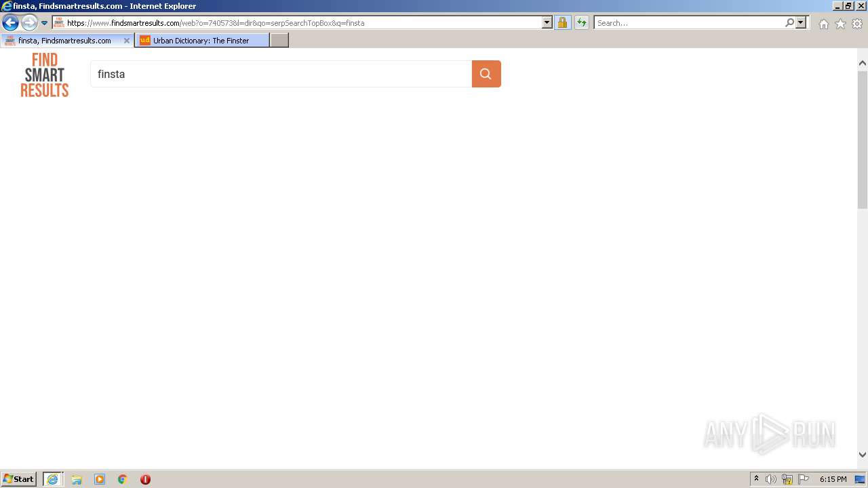The width and height of the screenshot is (868, 488).
Task: Click the Find Smart Results logo
Action: tap(45, 75)
